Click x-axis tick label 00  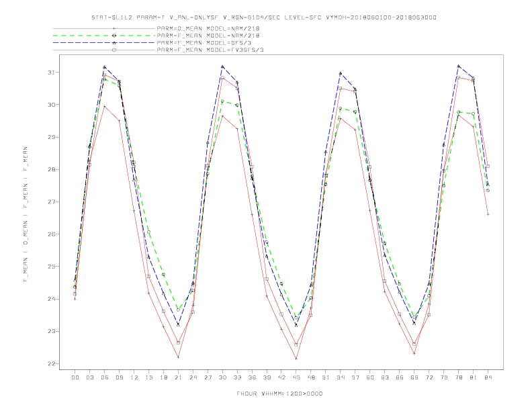tap(75, 377)
